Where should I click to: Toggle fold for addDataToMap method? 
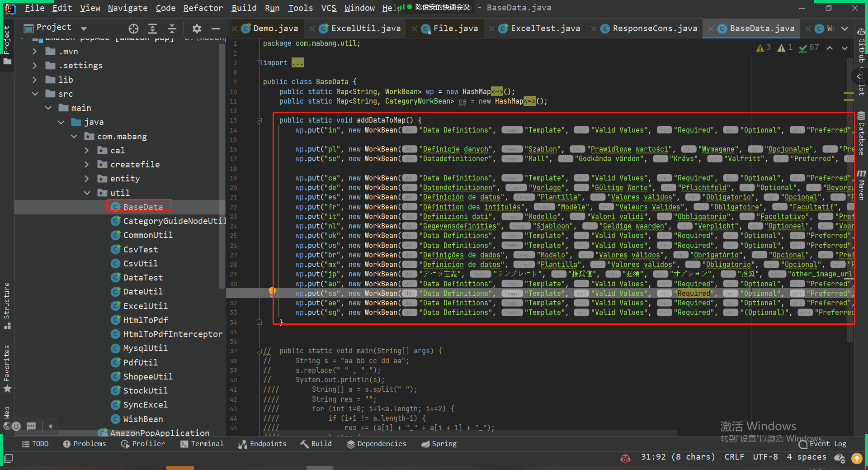point(259,120)
